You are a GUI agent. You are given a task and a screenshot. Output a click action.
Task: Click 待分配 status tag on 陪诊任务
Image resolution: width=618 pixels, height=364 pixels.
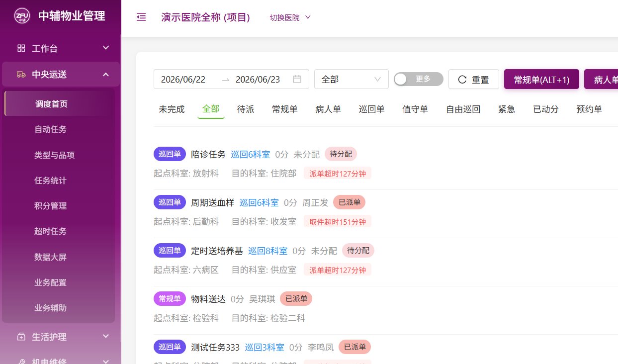(341, 154)
